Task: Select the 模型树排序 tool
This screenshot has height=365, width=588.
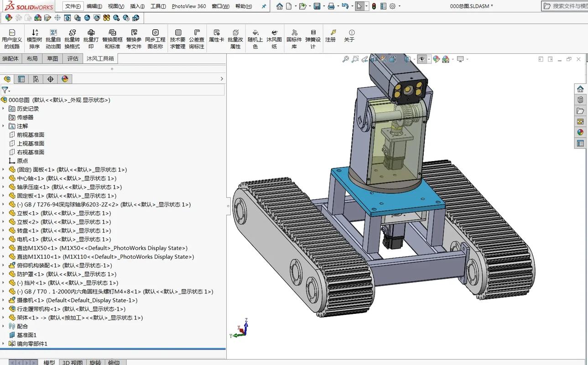Action: (34, 38)
